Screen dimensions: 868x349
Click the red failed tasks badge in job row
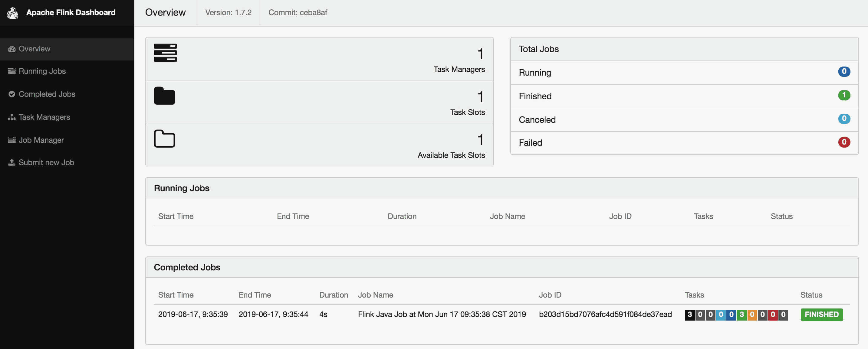click(773, 315)
